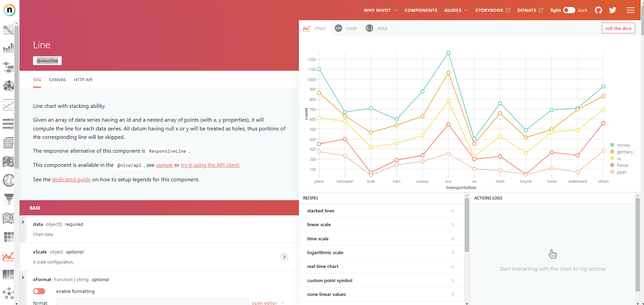Click the nivo logo

[9, 10]
